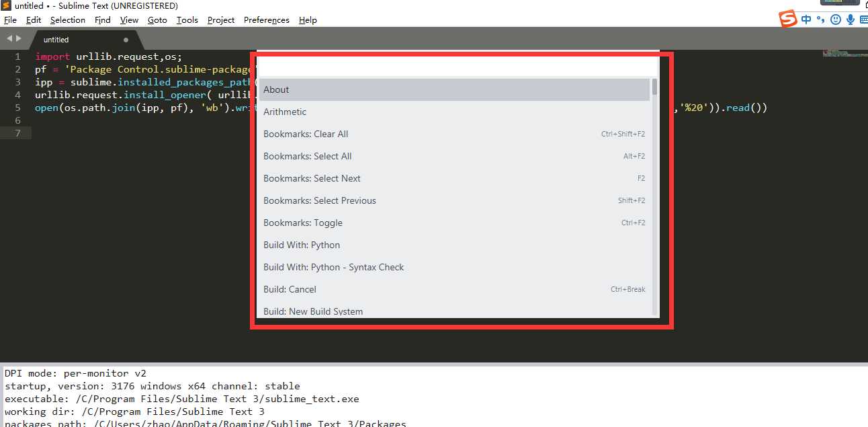
Task: Click line number 5 in the gutter
Action: (x=18, y=108)
